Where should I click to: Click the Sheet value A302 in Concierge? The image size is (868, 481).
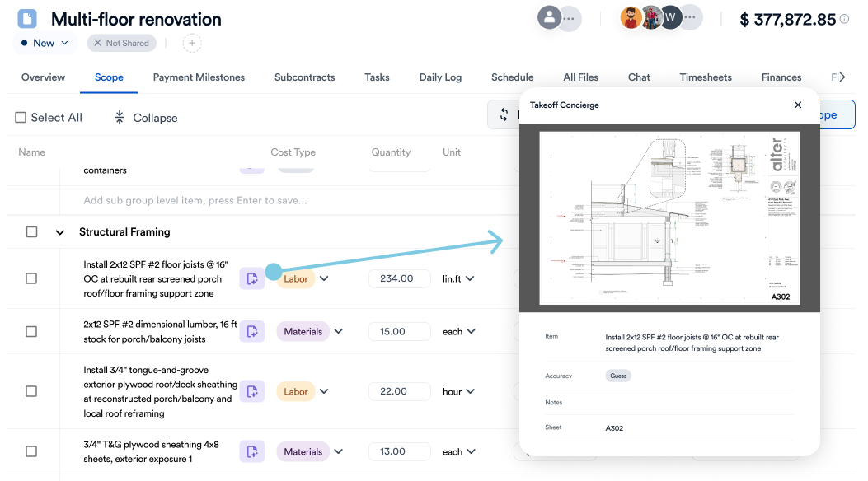point(614,428)
